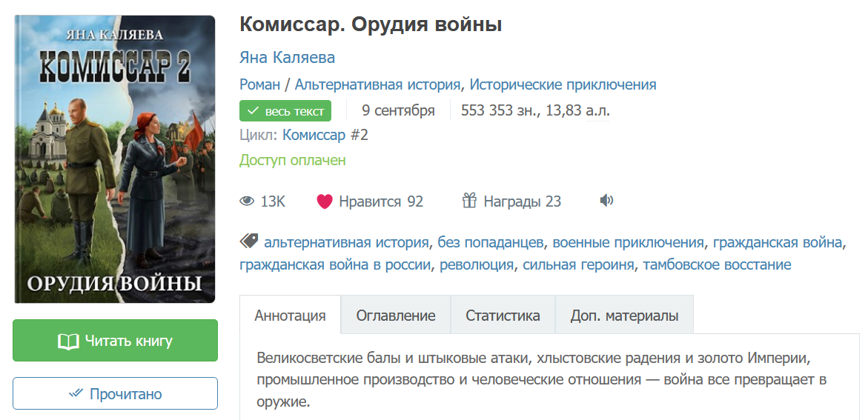Toggle the Прочитано read status

pyautogui.click(x=115, y=394)
